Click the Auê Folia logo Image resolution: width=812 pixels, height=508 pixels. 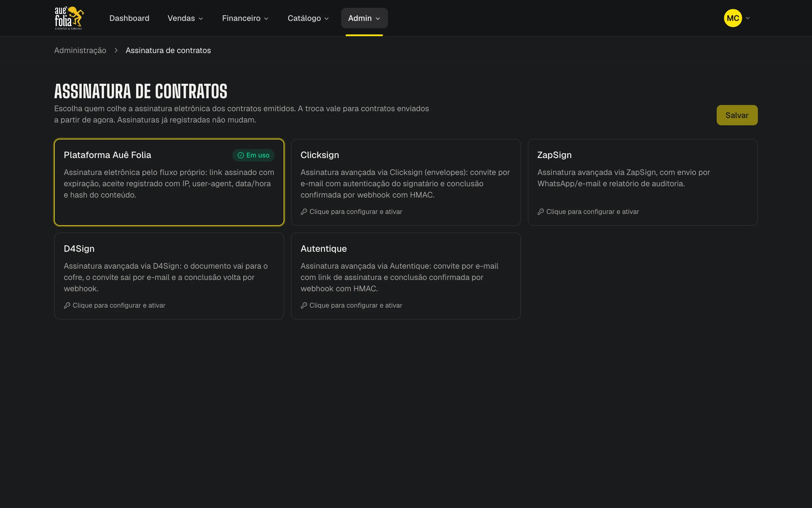(x=69, y=18)
